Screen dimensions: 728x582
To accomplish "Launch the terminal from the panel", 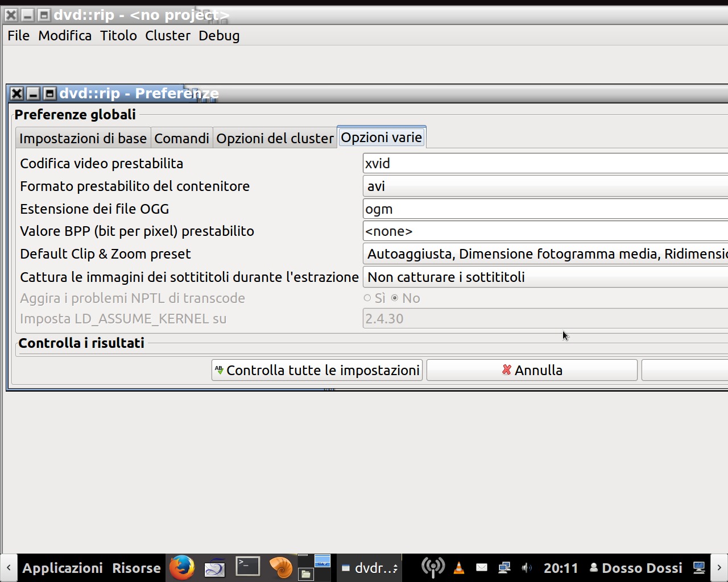I will pos(248,567).
